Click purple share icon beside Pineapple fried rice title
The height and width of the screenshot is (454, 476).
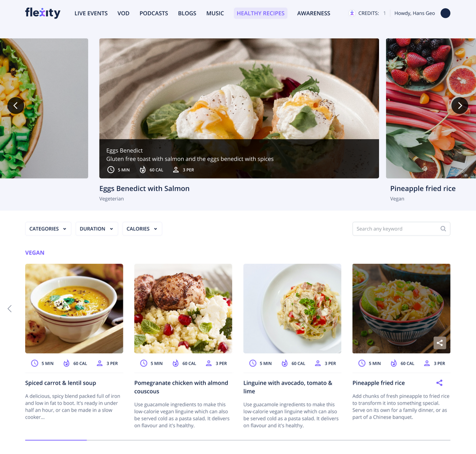point(439,383)
